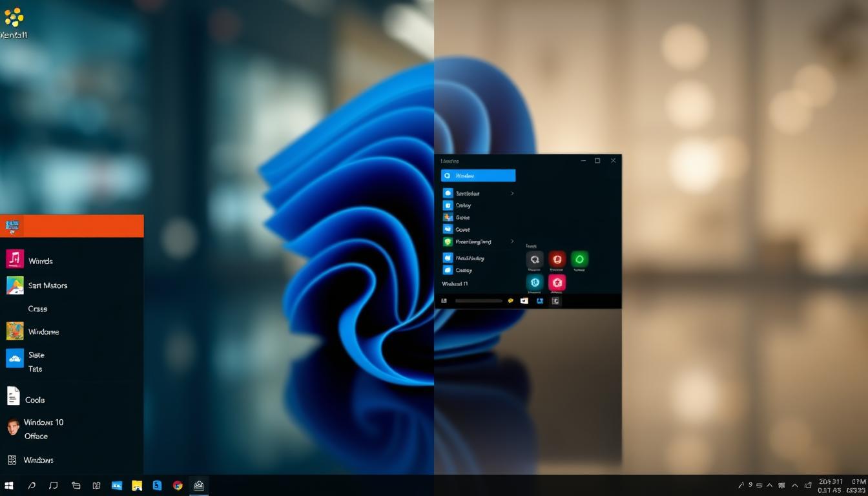Click the 'Tats' text in the start list

point(35,369)
